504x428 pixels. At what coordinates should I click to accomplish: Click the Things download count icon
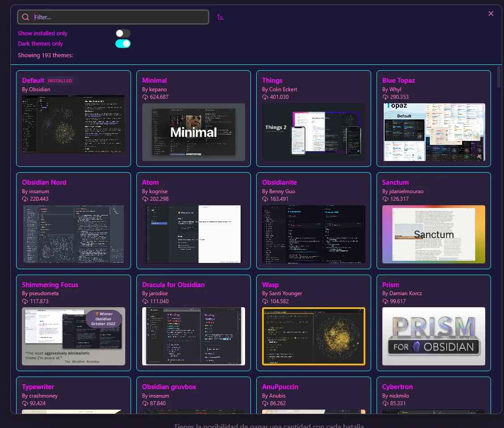click(265, 97)
